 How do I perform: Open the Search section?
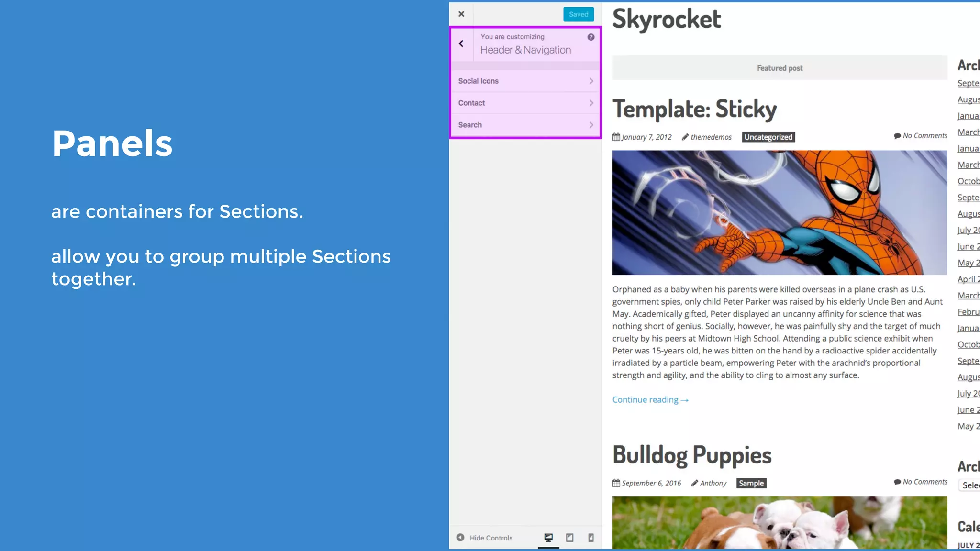pyautogui.click(x=525, y=125)
